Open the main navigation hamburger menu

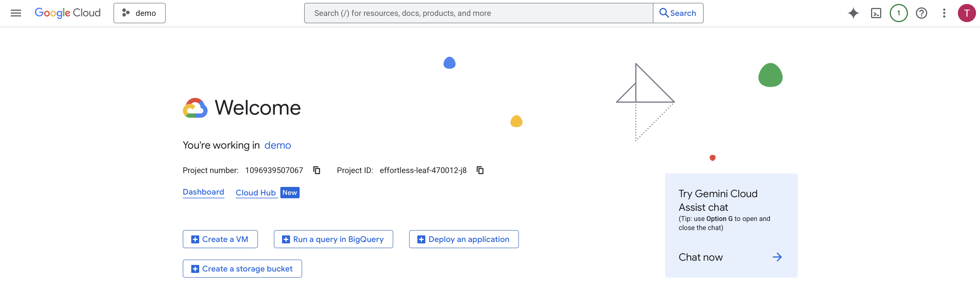point(16,13)
